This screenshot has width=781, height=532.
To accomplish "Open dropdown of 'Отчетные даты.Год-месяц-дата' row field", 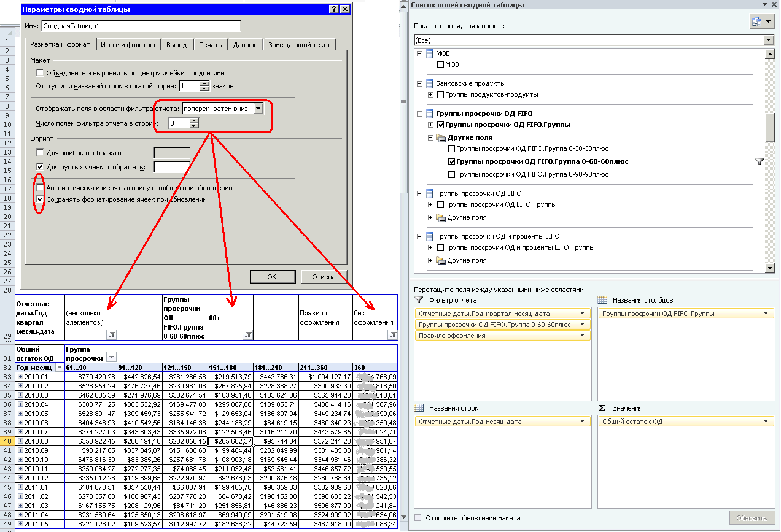I will (582, 422).
